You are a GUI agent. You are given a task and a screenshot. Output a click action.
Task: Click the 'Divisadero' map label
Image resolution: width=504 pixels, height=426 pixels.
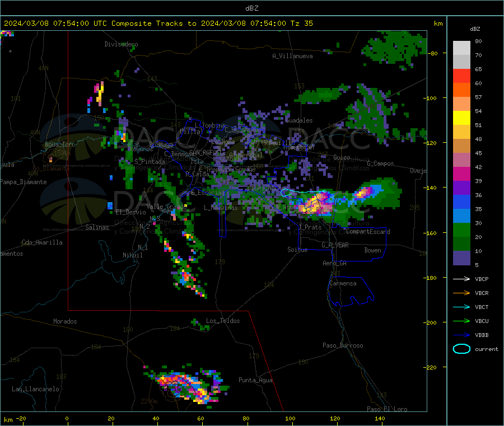tap(121, 44)
